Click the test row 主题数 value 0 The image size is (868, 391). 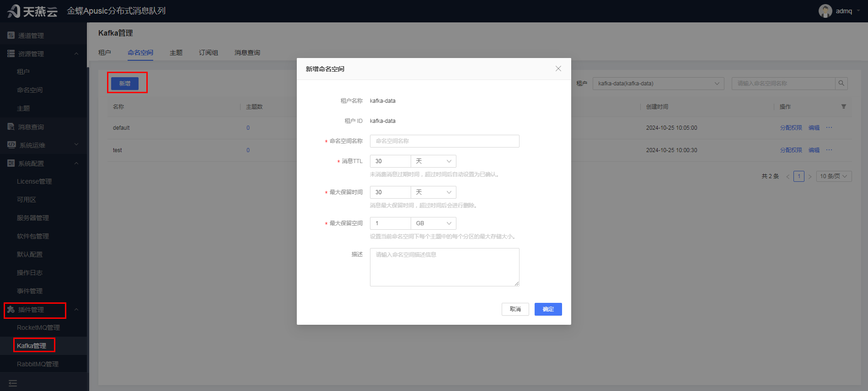click(x=248, y=150)
